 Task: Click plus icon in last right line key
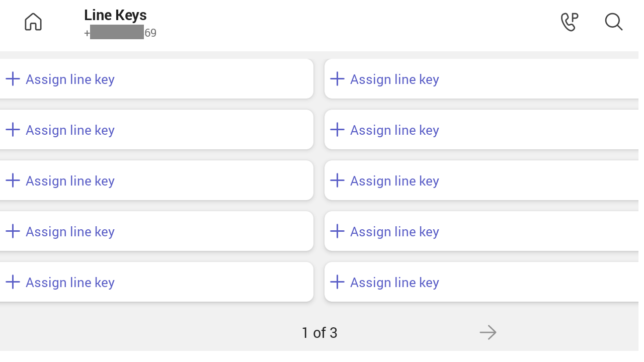[337, 282]
